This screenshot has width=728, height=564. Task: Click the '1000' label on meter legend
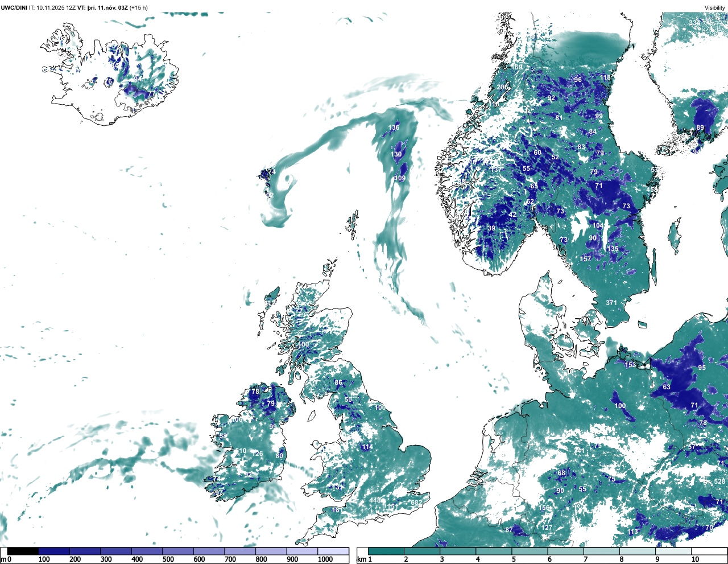tap(325, 559)
